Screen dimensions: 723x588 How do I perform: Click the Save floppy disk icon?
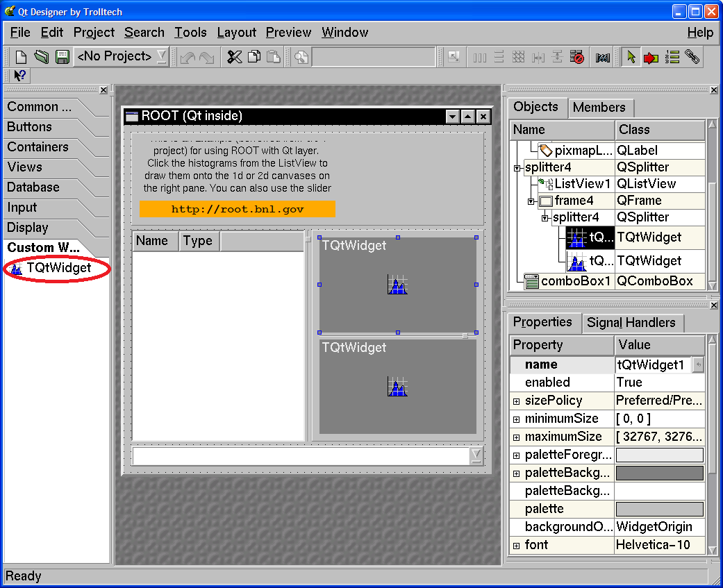click(x=62, y=57)
